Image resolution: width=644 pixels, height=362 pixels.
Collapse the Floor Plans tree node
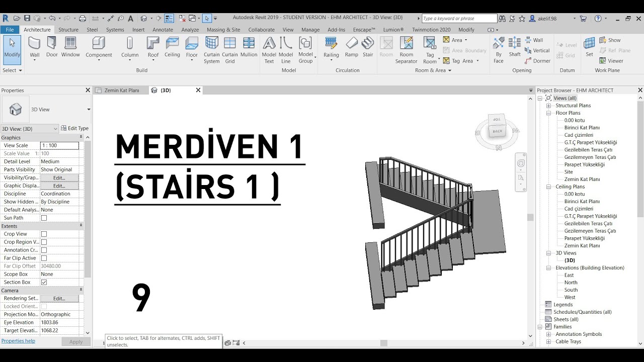click(x=549, y=113)
